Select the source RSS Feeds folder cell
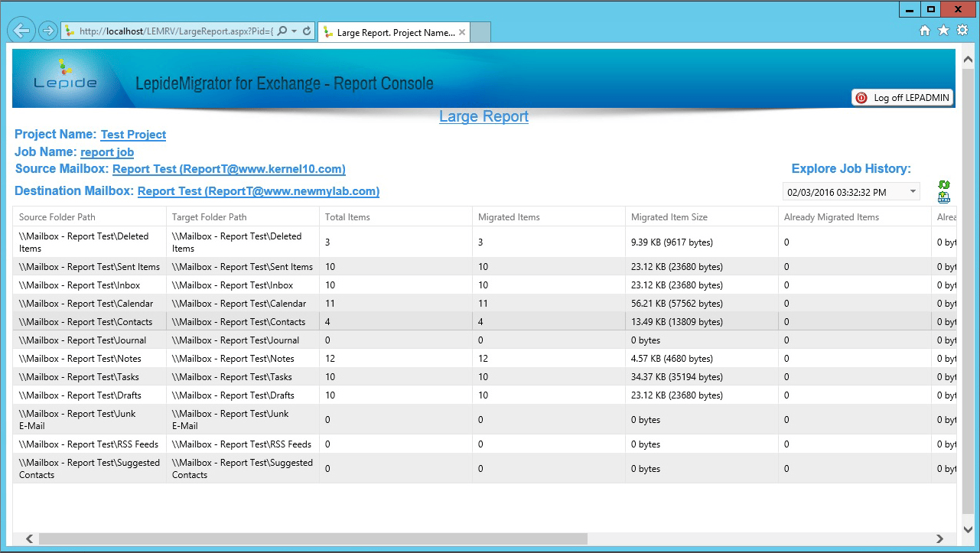Image resolution: width=980 pixels, height=553 pixels. pos(90,444)
